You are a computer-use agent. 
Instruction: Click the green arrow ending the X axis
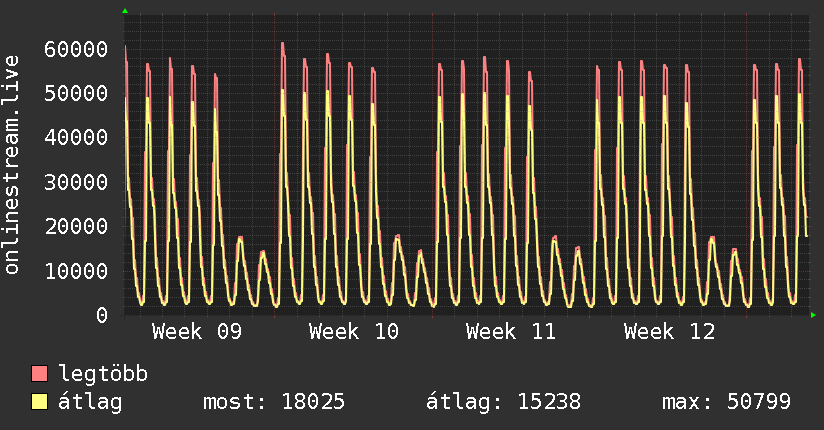pos(813,315)
